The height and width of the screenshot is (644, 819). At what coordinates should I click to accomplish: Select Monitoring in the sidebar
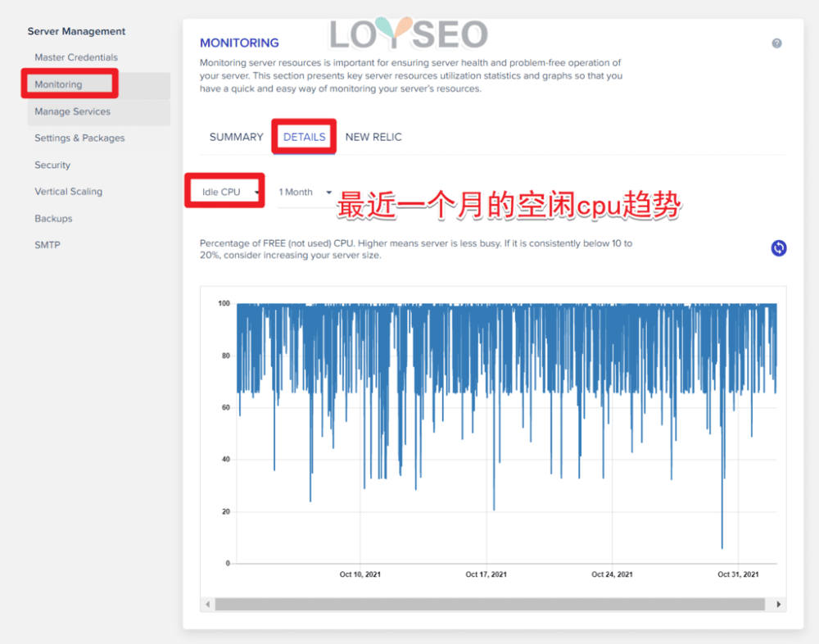99,84
